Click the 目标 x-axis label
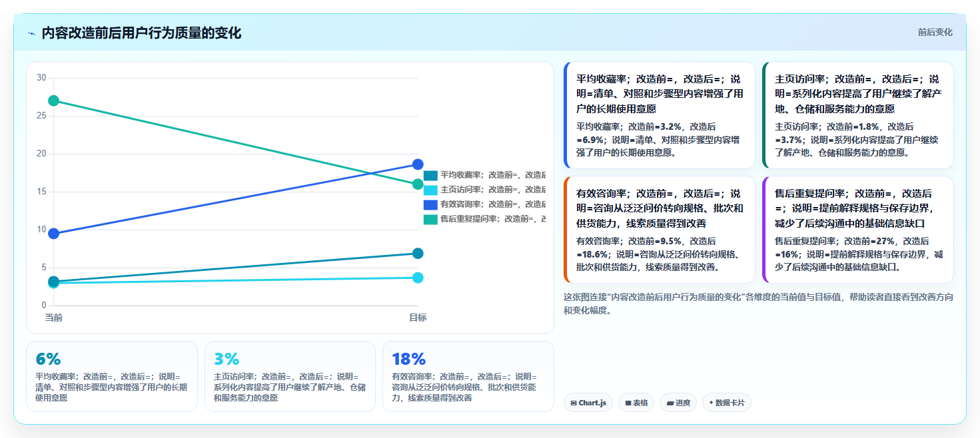 click(418, 318)
